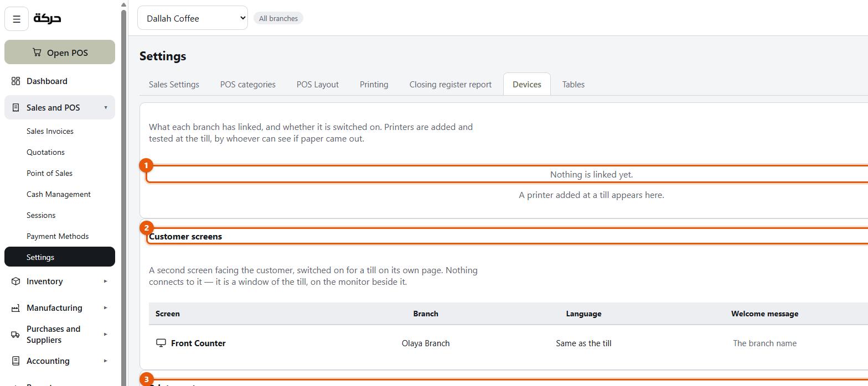Open Payment Methods page
The width and height of the screenshot is (868, 386).
tap(58, 236)
